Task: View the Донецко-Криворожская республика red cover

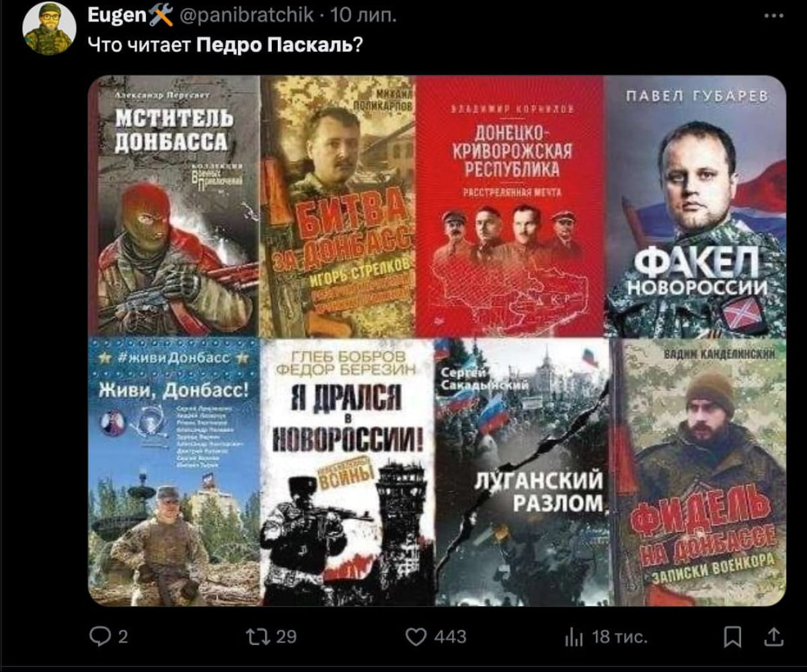Action: coord(510,206)
